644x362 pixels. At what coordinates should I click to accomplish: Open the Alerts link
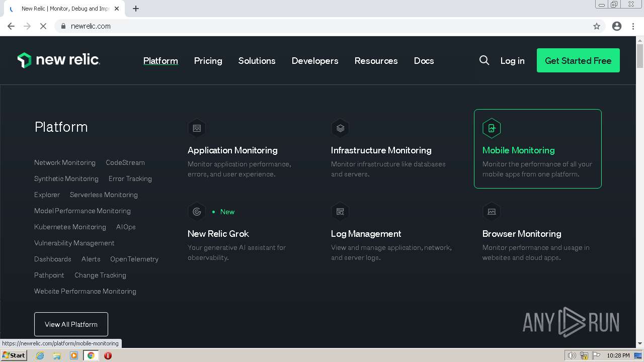[91, 259]
